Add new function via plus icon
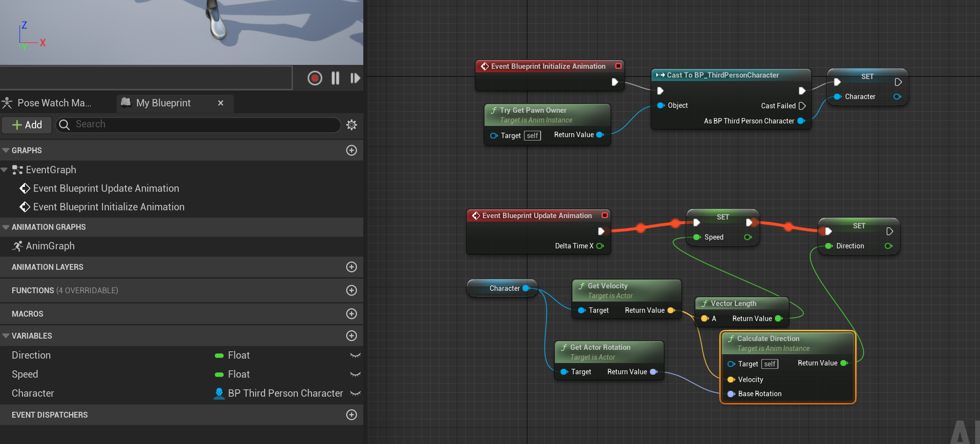Viewport: 980px width, 444px height. point(352,290)
